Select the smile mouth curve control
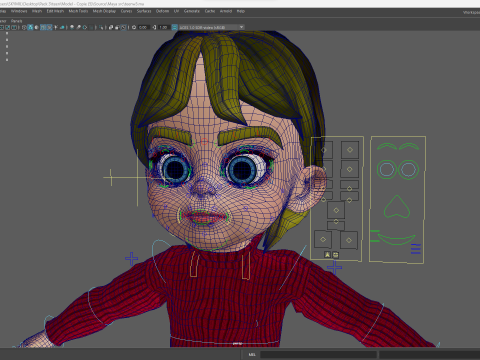The width and height of the screenshot is (480, 360). pyautogui.click(x=397, y=240)
